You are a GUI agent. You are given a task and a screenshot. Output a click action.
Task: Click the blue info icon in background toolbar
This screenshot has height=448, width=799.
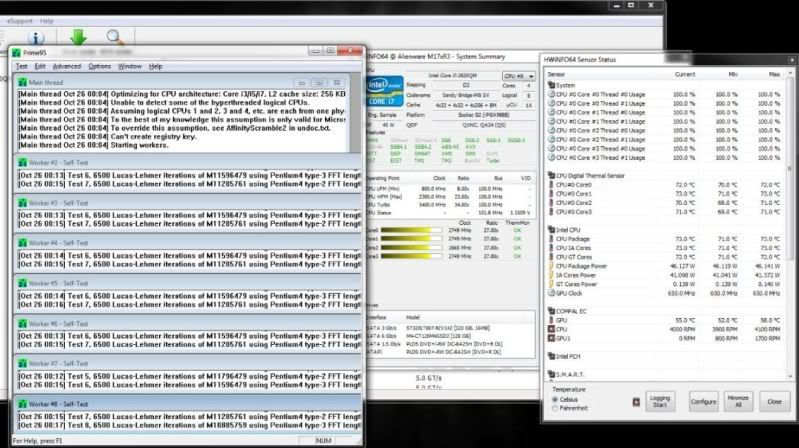coord(36,38)
